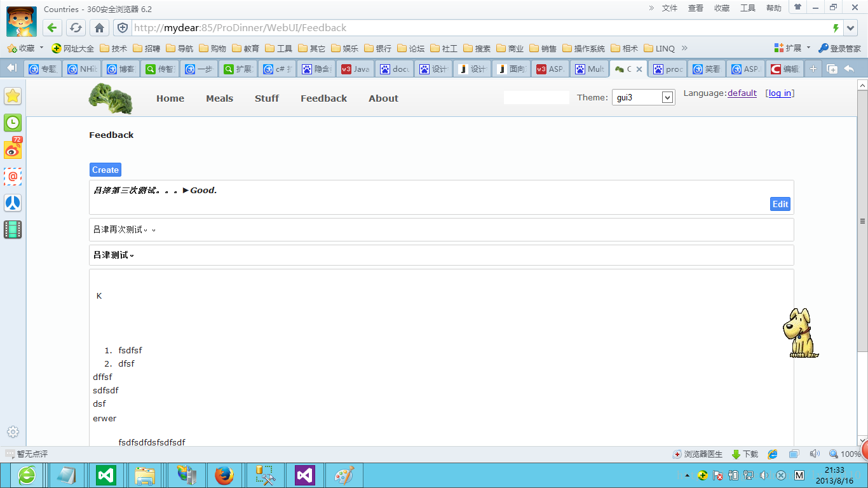Click the green lightning speed mode icon
Screen dimensions: 868x488
point(836,28)
